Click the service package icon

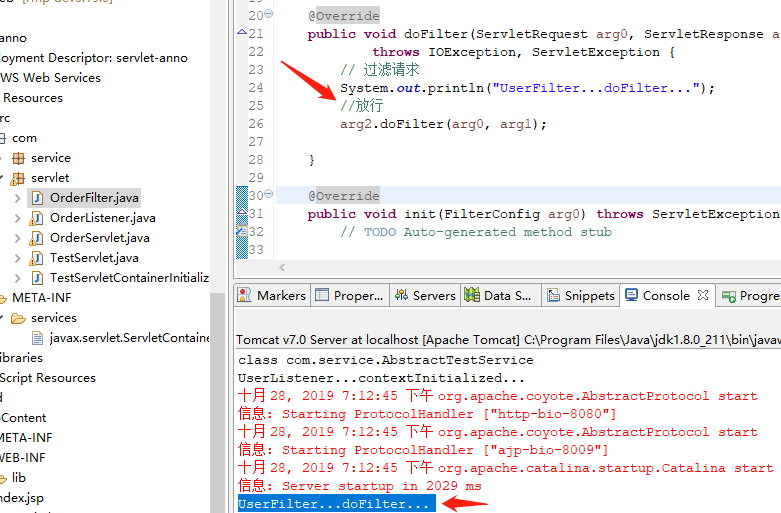[x=18, y=158]
